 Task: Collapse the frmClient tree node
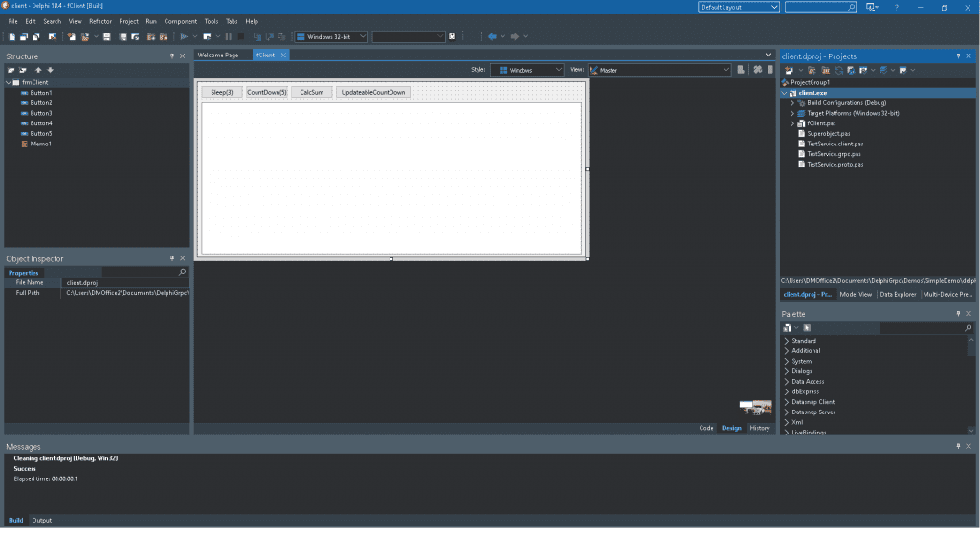(8, 82)
